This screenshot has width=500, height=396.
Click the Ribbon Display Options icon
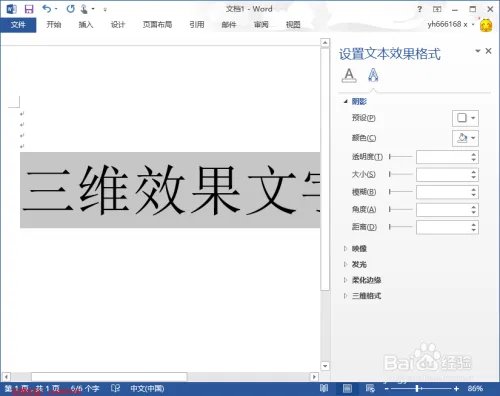437,9
